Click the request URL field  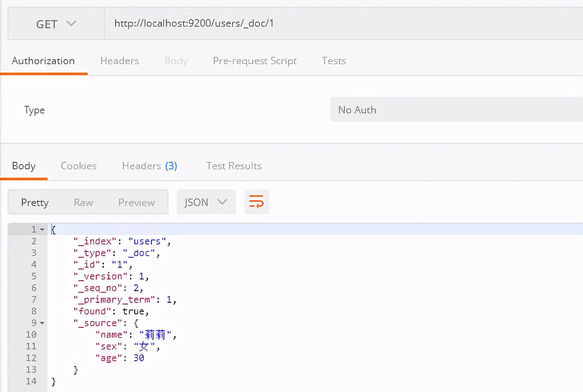[x=344, y=23]
